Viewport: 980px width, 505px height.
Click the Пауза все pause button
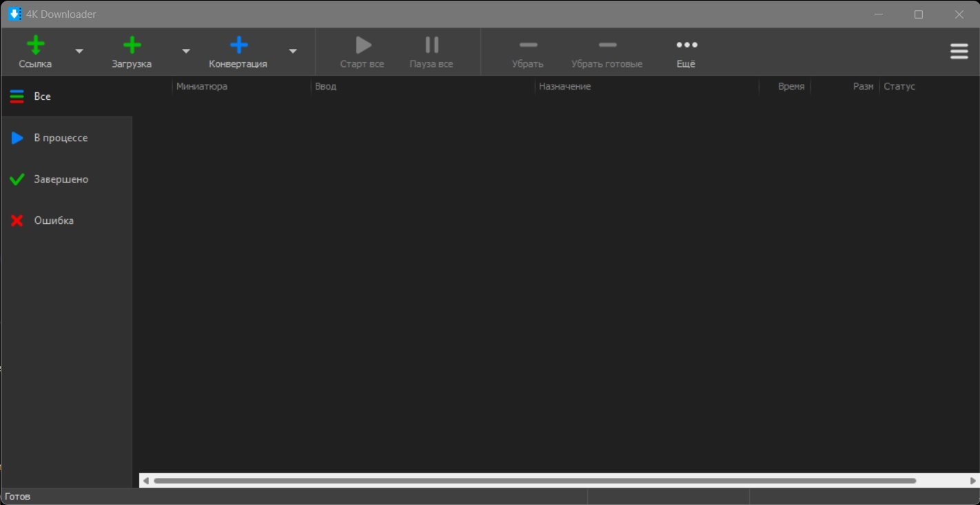point(431,52)
